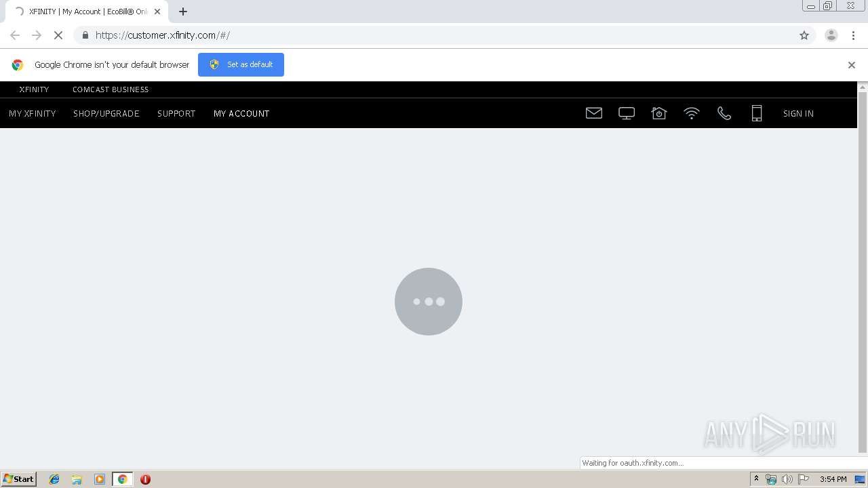Open the network tray icon
The height and width of the screenshot is (488, 868).
tap(770, 479)
